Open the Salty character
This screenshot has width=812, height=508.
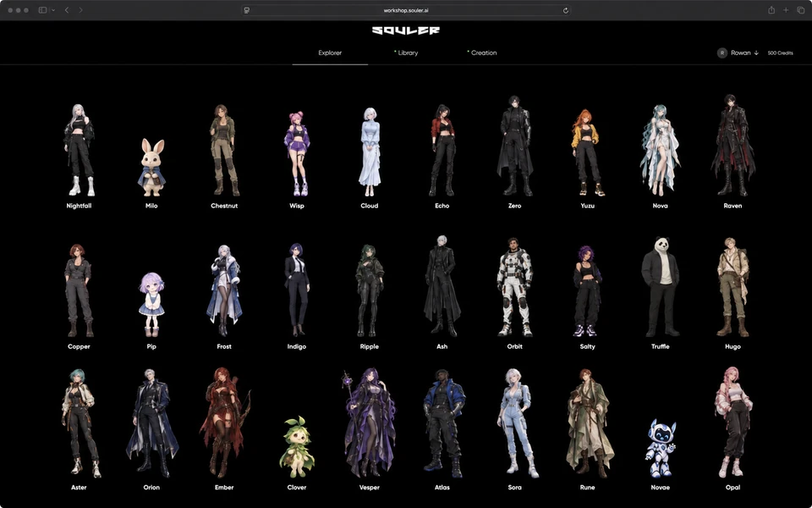[x=587, y=291]
